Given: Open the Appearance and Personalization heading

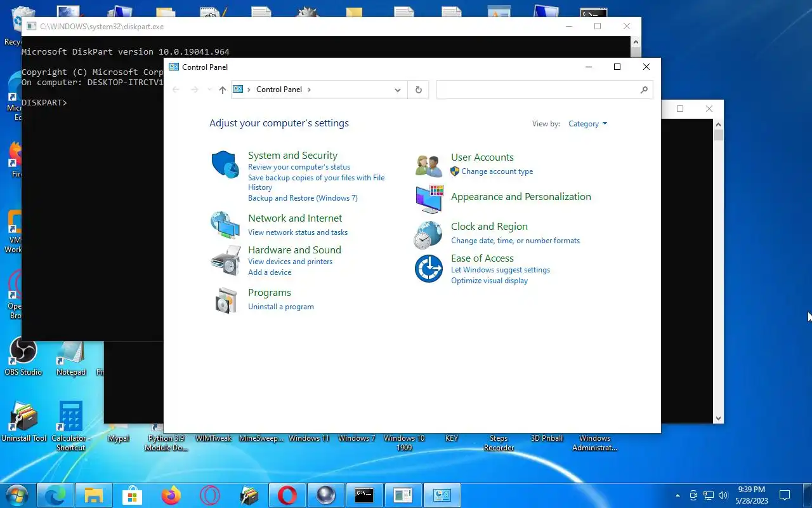Looking at the screenshot, I should (521, 197).
